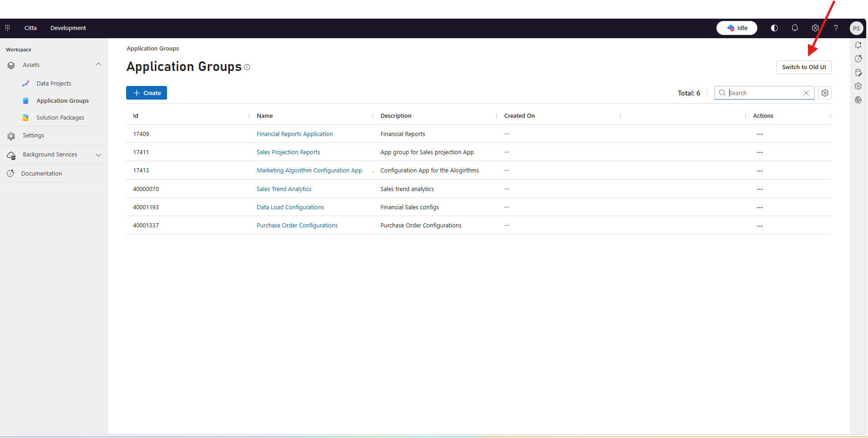Open Sales Trend Analytics link
Image resolution: width=868 pixels, height=438 pixels.
coord(284,189)
